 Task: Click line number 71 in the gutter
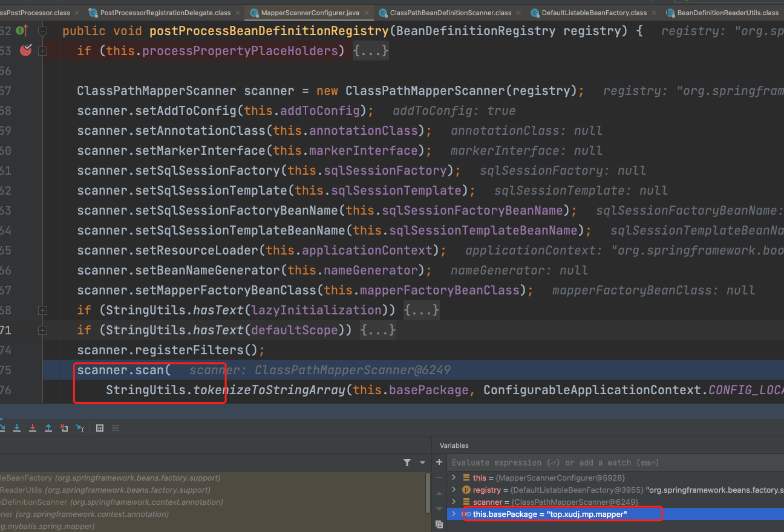tap(6, 330)
